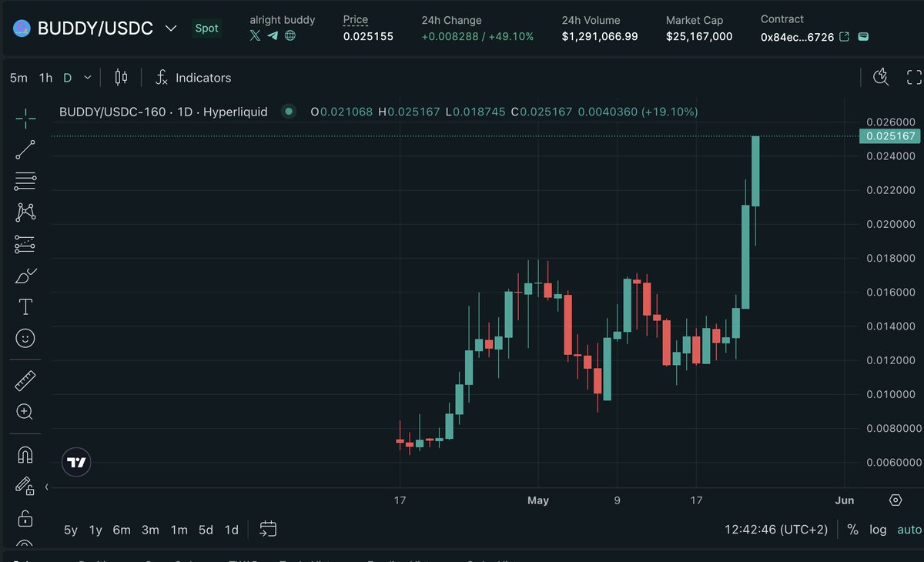The height and width of the screenshot is (562, 924).
Task: Click the Price label
Action: coord(356,20)
